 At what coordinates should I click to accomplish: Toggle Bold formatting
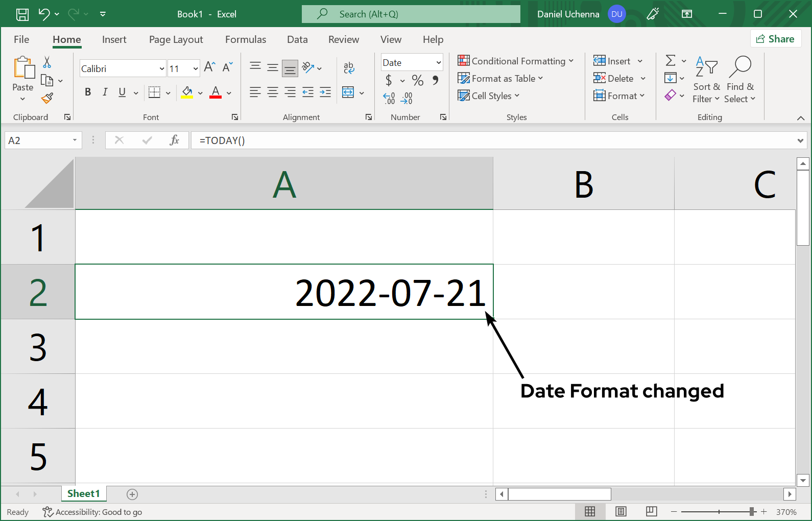[88, 92]
